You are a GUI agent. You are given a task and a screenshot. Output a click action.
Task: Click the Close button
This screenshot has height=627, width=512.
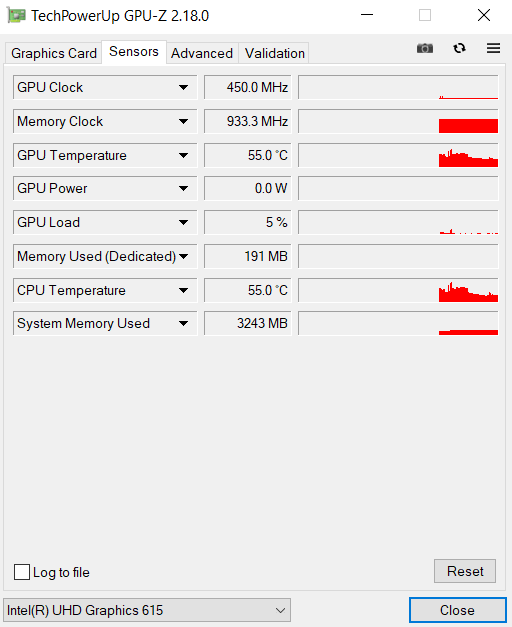click(458, 610)
